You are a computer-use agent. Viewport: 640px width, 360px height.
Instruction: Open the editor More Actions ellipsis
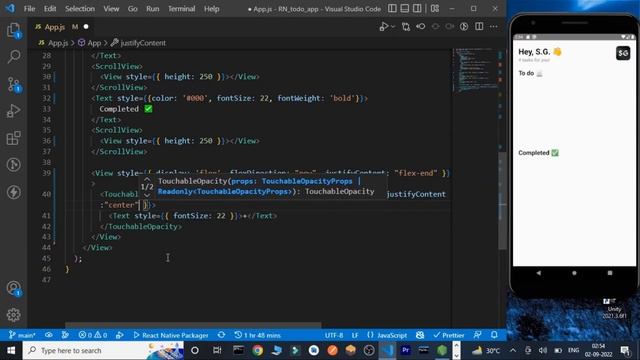(493, 27)
